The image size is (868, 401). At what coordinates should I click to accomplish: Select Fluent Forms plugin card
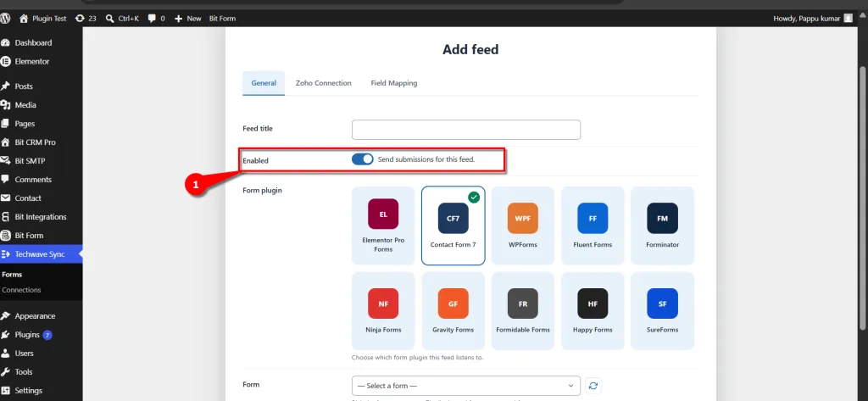(x=593, y=226)
